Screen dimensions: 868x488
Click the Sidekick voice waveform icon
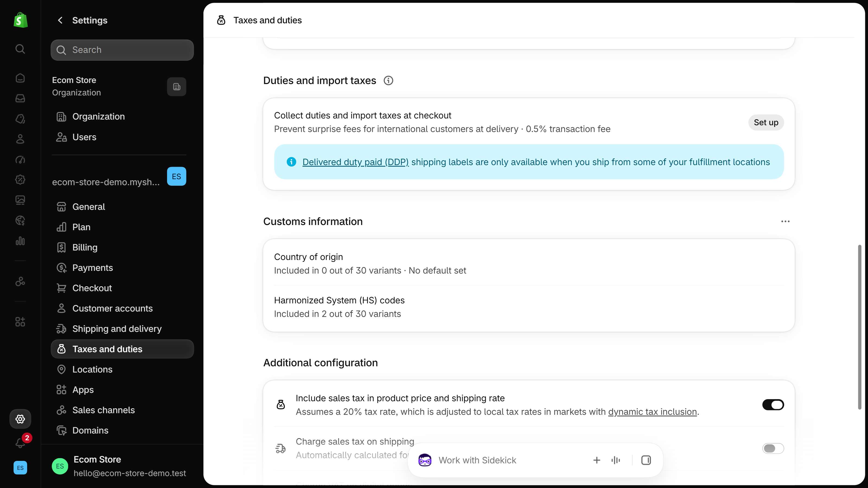[616, 460]
